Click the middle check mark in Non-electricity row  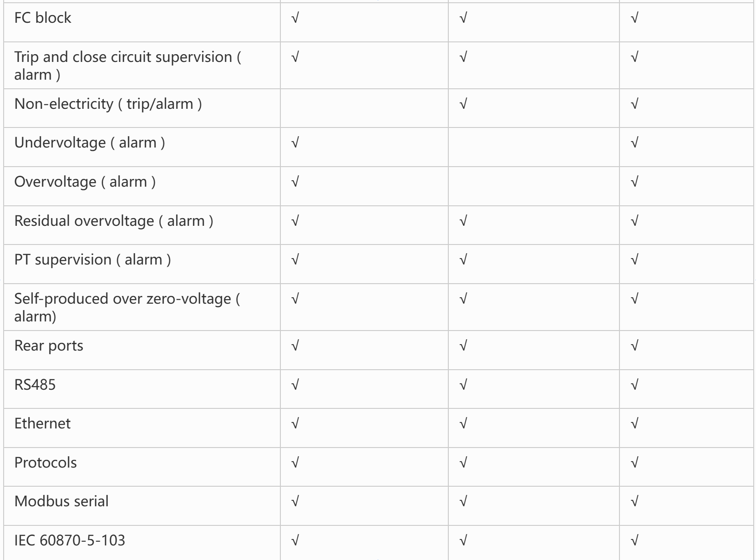[x=463, y=104]
